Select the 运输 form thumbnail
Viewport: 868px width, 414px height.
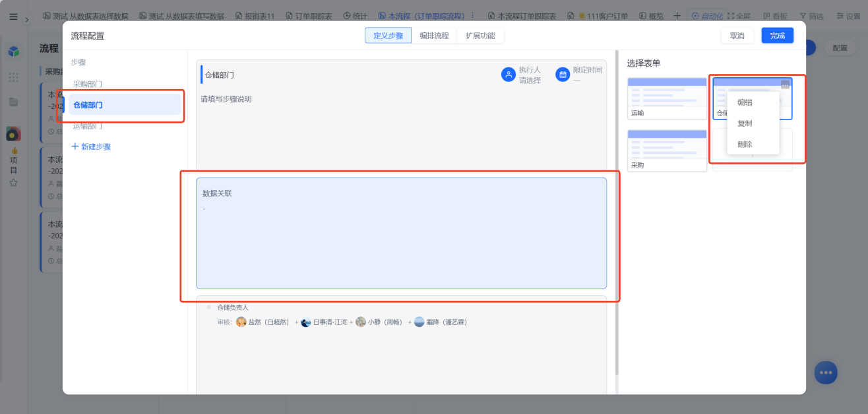coord(667,98)
